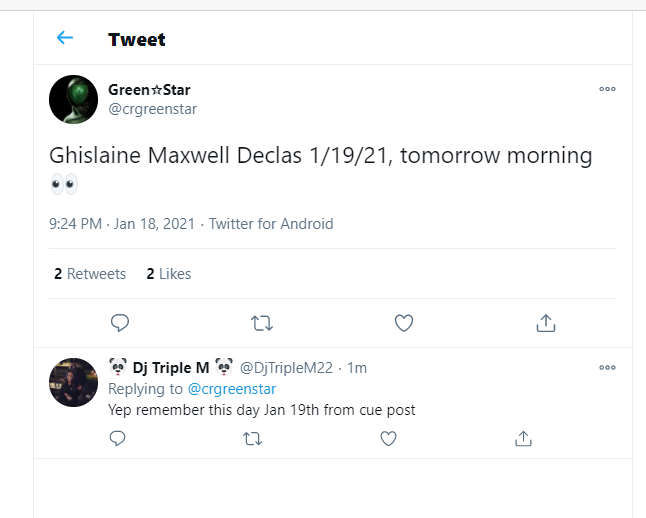Open the @crgreenstar mention link in reply
Screen dimensions: 646x518
232,389
